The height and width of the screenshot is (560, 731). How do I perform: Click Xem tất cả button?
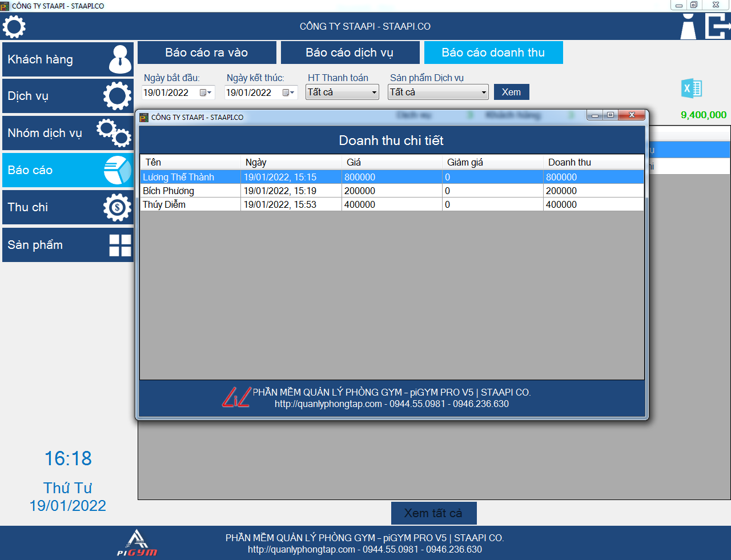pos(433,513)
